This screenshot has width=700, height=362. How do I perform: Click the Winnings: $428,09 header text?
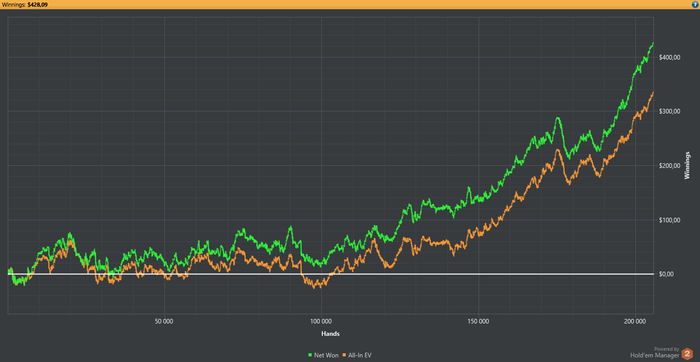[x=25, y=4]
